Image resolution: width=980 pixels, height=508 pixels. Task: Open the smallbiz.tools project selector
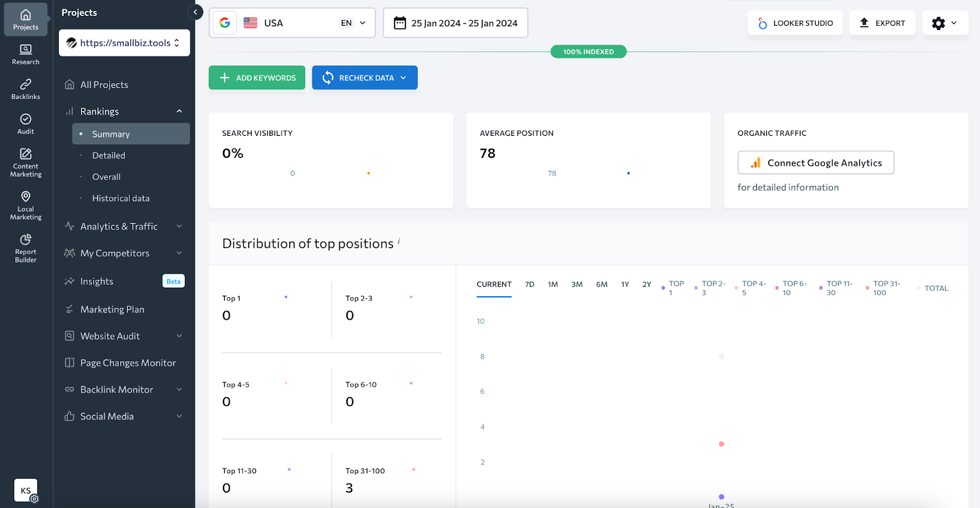pos(124,43)
